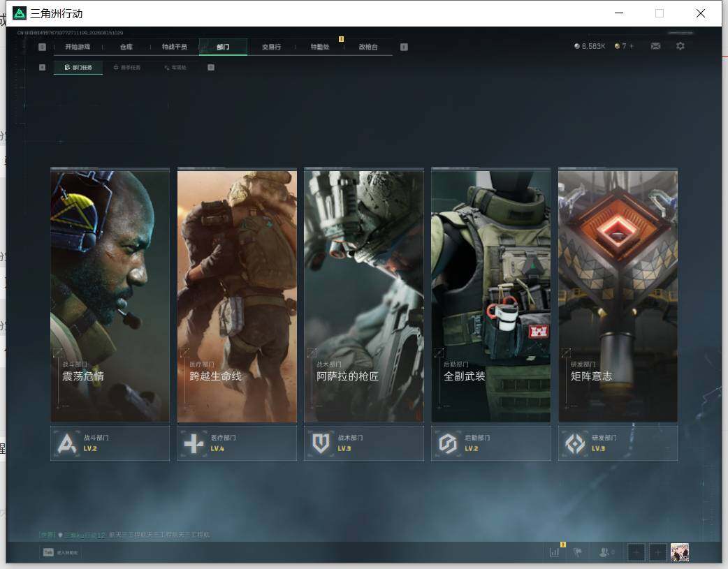Viewport: 728px width, 569px height.
Task: Click the expand arrow icon on 全副武装 card
Action: click(x=439, y=353)
